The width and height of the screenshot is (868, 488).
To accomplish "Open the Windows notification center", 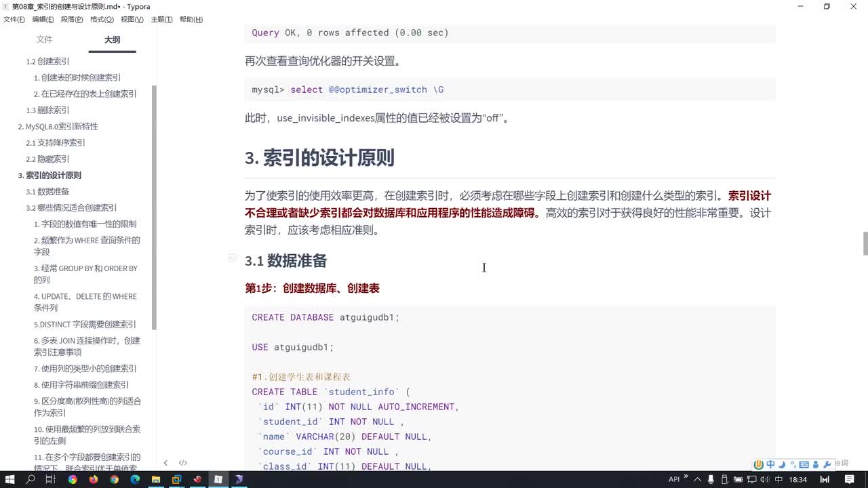I will [x=850, y=479].
